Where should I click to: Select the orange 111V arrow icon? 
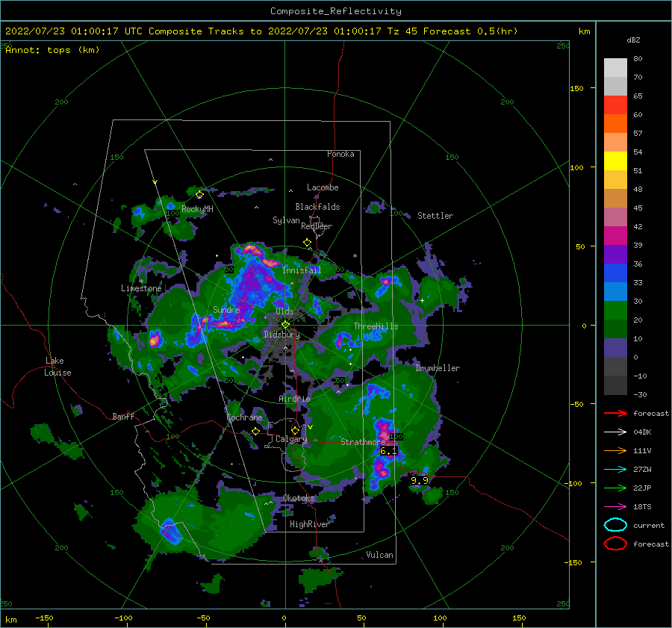[615, 450]
